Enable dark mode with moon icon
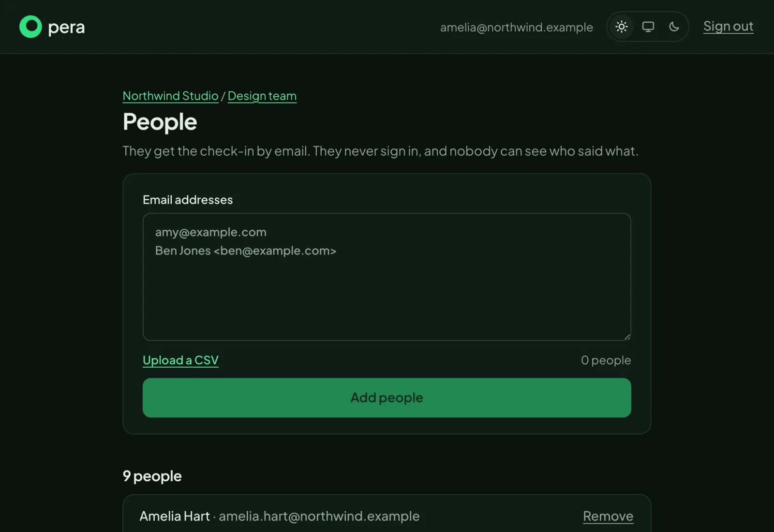Image resolution: width=774 pixels, height=532 pixels. tap(674, 27)
